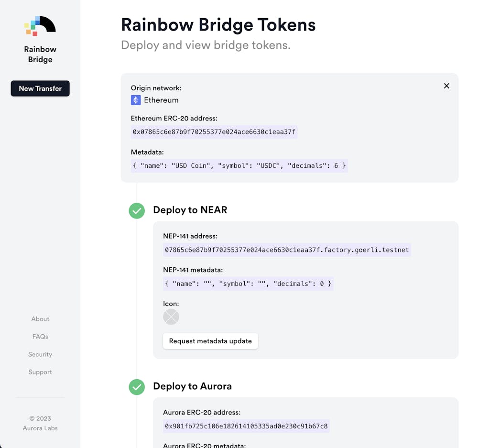Close the origin network token card

(x=446, y=86)
